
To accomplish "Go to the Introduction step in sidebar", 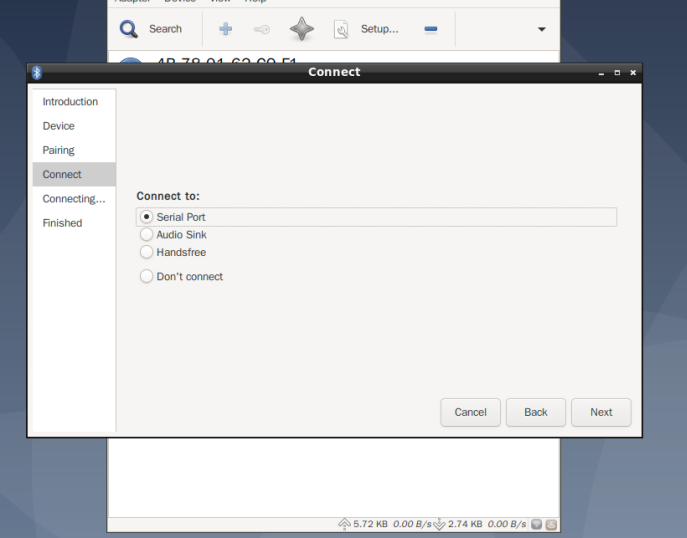I will click(70, 102).
